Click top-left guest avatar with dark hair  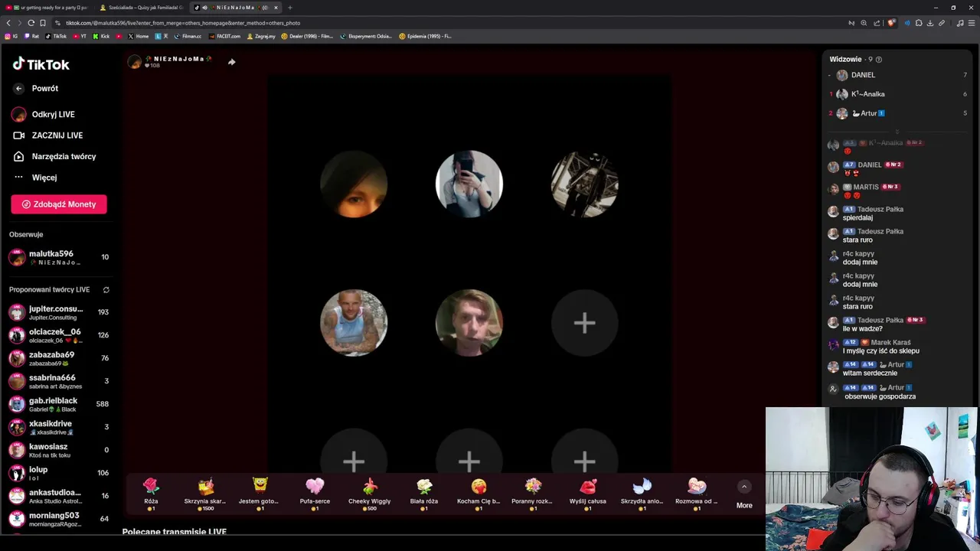pyautogui.click(x=354, y=184)
